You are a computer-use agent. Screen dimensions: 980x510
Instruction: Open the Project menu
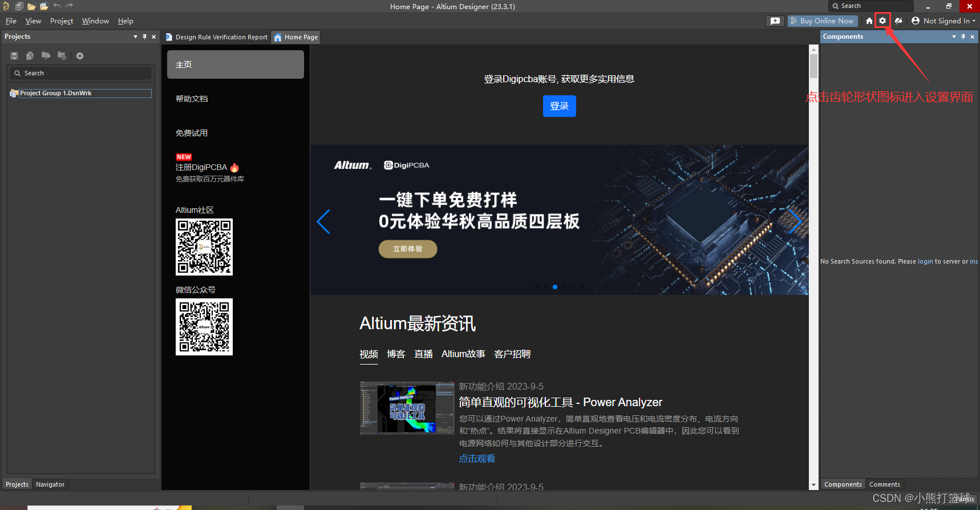click(x=62, y=21)
